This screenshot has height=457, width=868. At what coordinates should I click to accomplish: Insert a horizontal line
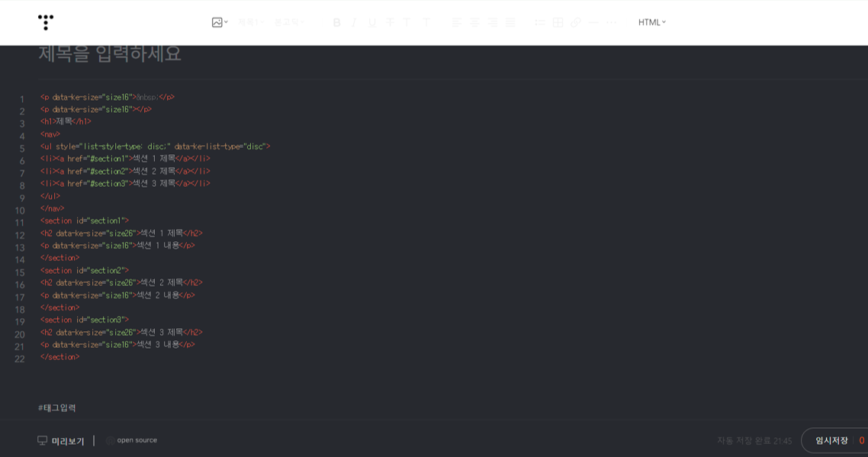click(592, 23)
